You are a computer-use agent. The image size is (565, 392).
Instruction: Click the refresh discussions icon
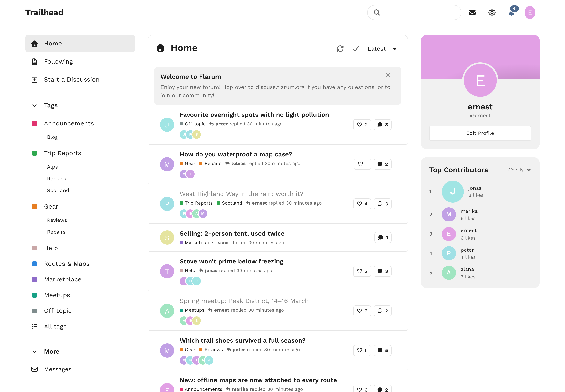(340, 49)
